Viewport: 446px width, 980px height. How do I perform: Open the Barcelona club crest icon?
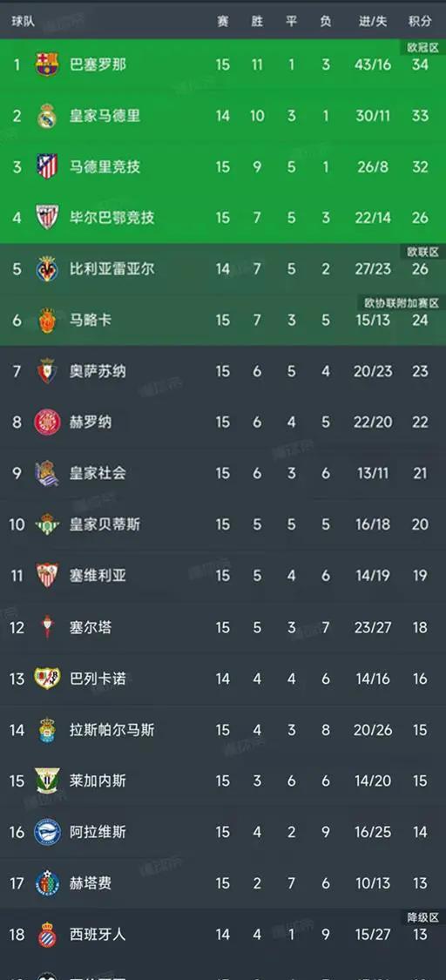tap(47, 64)
